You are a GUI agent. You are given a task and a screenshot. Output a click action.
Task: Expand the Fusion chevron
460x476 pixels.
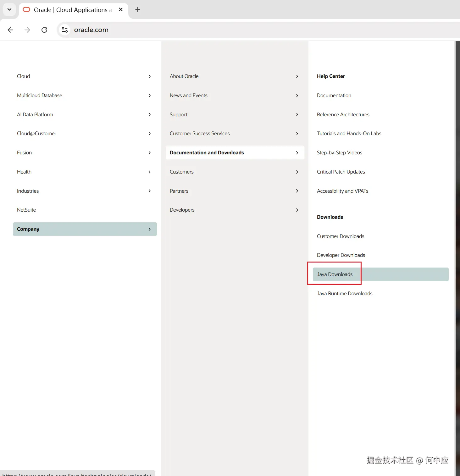150,153
